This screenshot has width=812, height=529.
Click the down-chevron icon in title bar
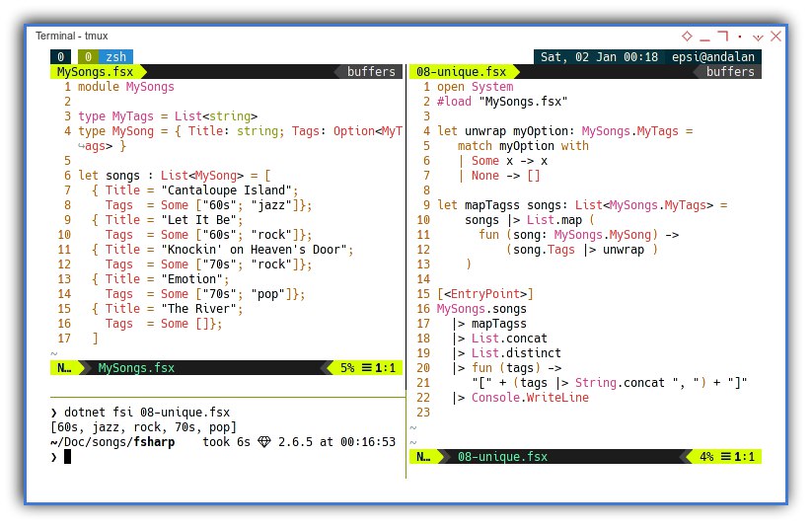pos(758,38)
